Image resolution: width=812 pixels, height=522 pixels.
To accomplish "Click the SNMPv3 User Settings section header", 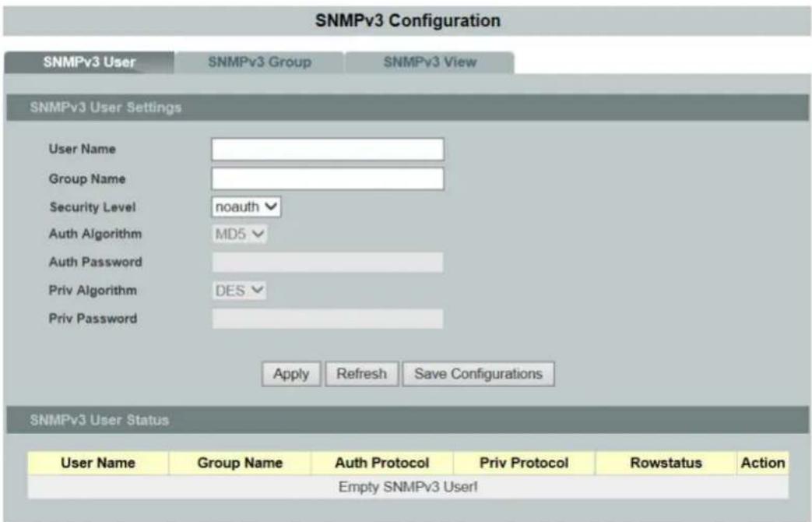I will pyautogui.click(x=407, y=108).
